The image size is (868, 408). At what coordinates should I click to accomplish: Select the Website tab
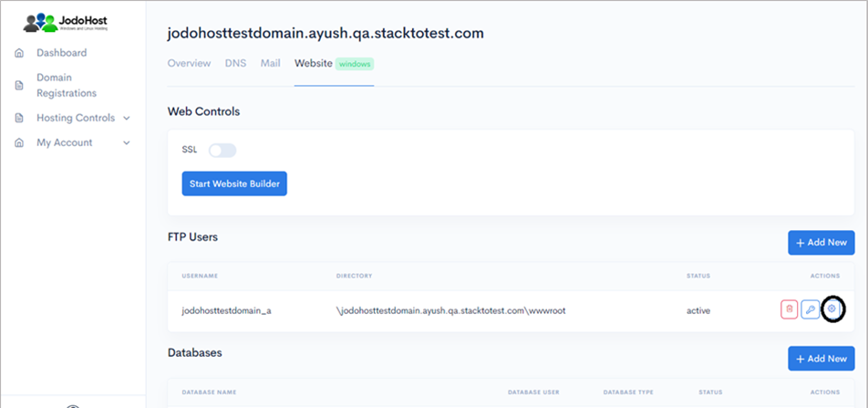click(x=314, y=64)
